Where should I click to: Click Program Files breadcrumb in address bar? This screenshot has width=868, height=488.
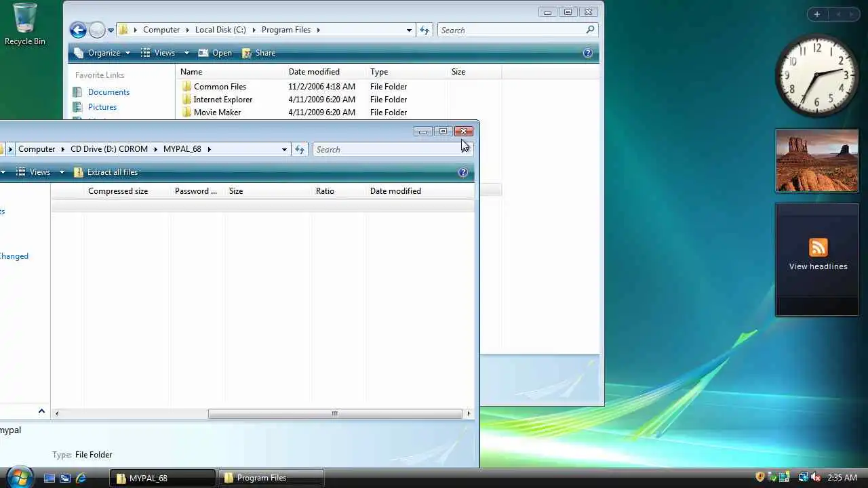(285, 30)
